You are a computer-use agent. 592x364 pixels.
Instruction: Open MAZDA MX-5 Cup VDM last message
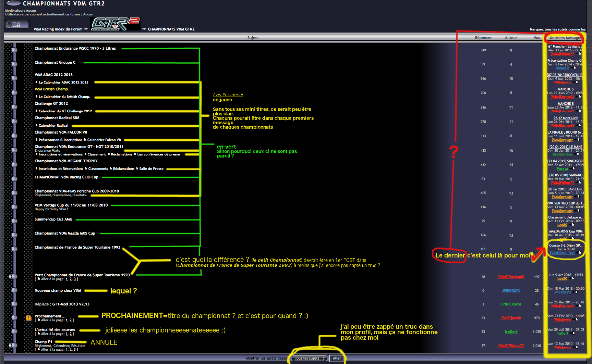[x=566, y=231]
